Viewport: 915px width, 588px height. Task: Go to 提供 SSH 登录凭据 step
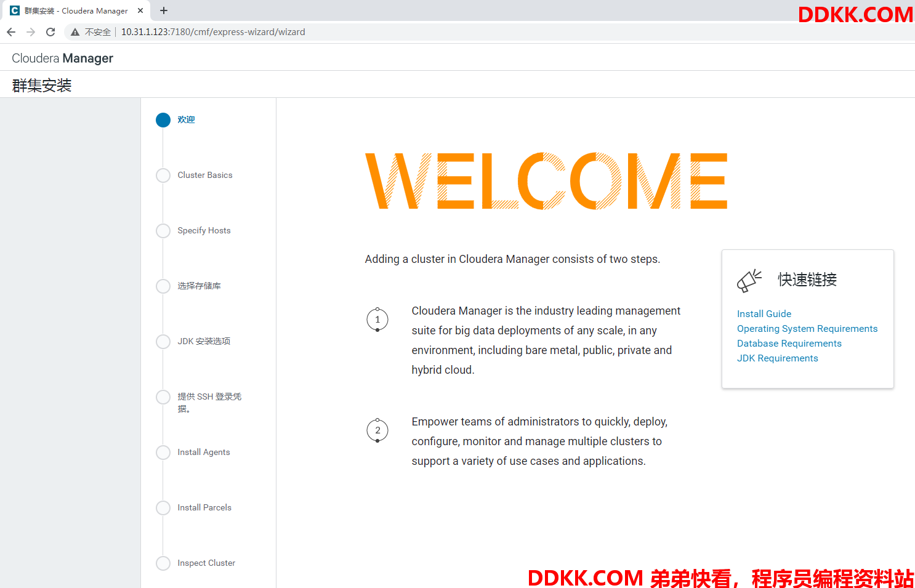tap(209, 403)
